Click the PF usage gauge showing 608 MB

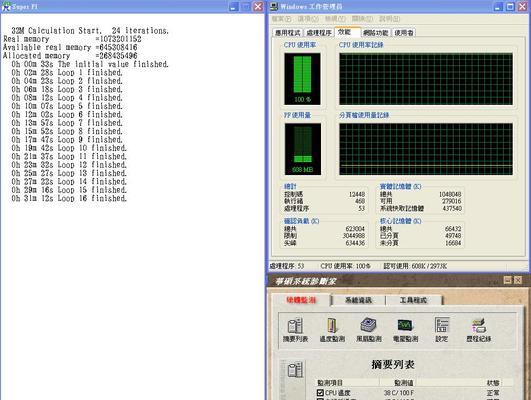point(303,149)
